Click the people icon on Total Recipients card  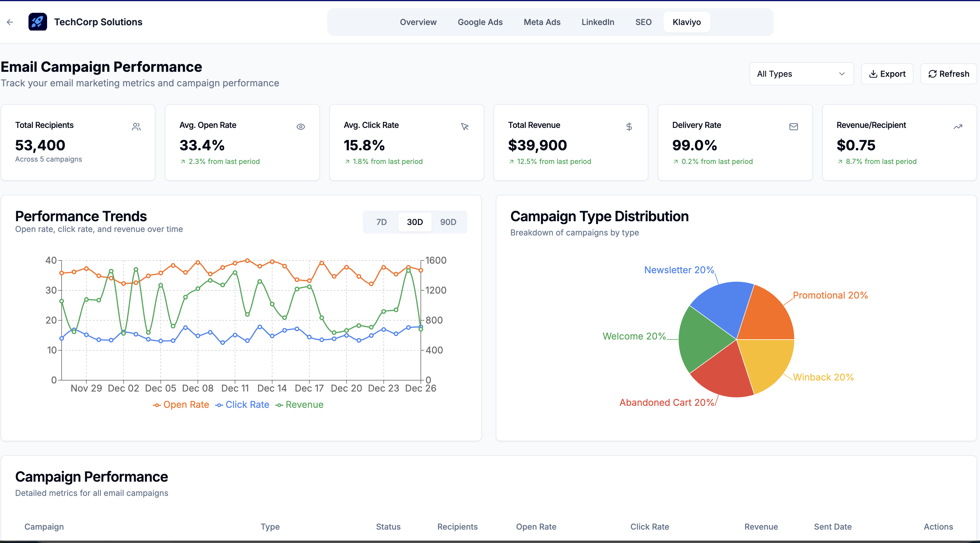click(136, 126)
